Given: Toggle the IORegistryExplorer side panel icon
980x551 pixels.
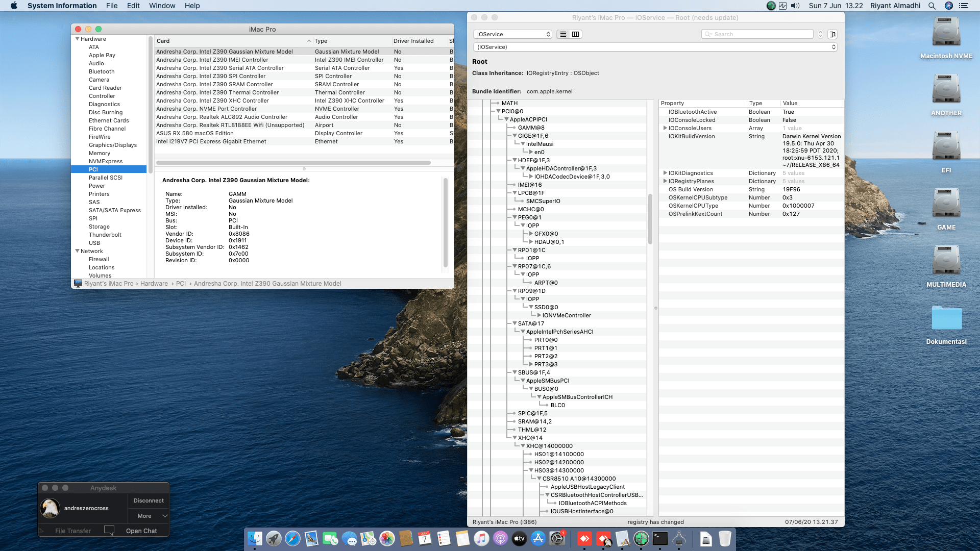Looking at the screenshot, I should [832, 34].
